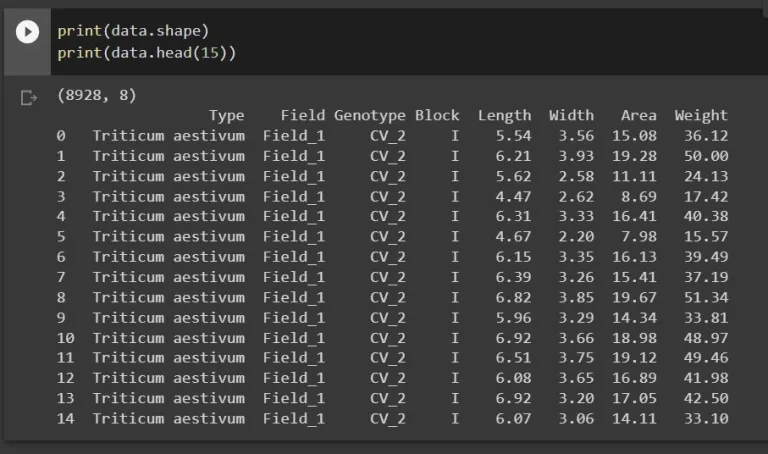
Task: Click the Width column header
Action: (x=572, y=116)
